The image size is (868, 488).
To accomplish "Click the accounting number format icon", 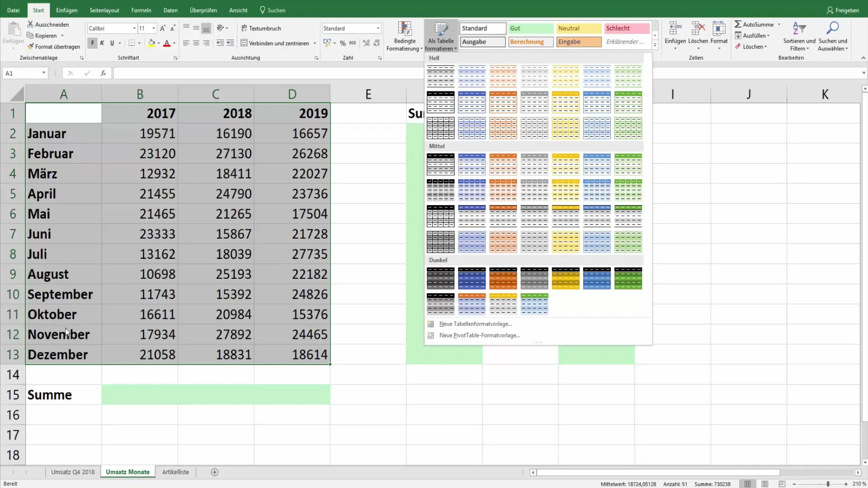I will [327, 43].
